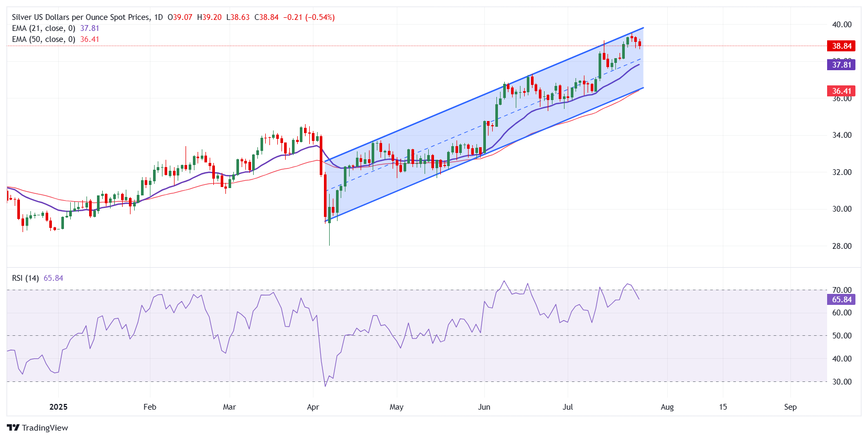Screen dimensions: 868x439
Task: Click the Sep label on time axis
Action: pyautogui.click(x=790, y=407)
